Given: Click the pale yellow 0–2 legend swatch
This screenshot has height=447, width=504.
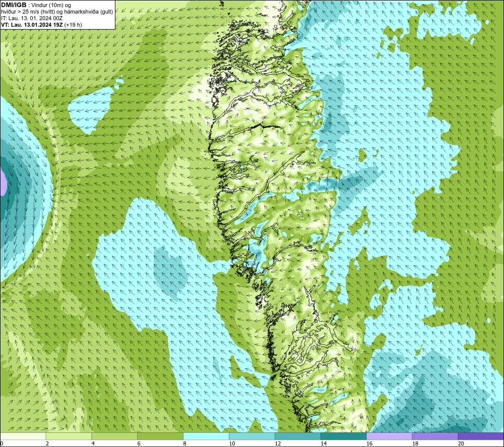Looking at the screenshot, I should [23, 436].
